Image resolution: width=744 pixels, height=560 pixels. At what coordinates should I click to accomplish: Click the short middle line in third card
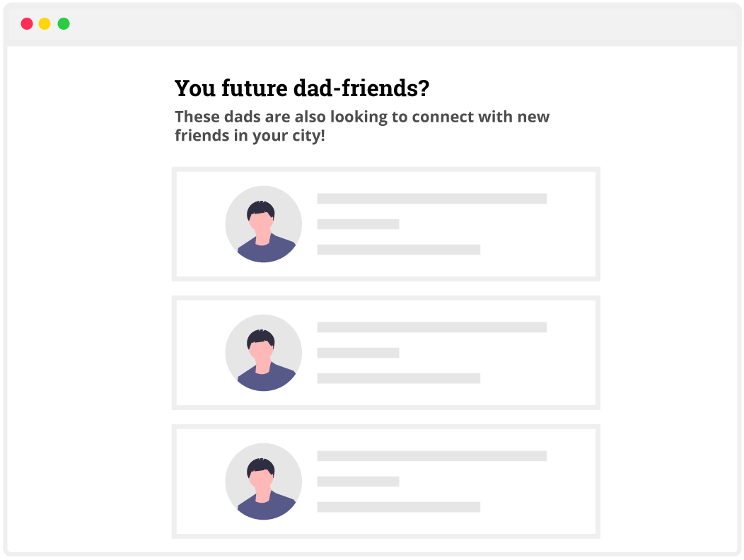(x=358, y=482)
